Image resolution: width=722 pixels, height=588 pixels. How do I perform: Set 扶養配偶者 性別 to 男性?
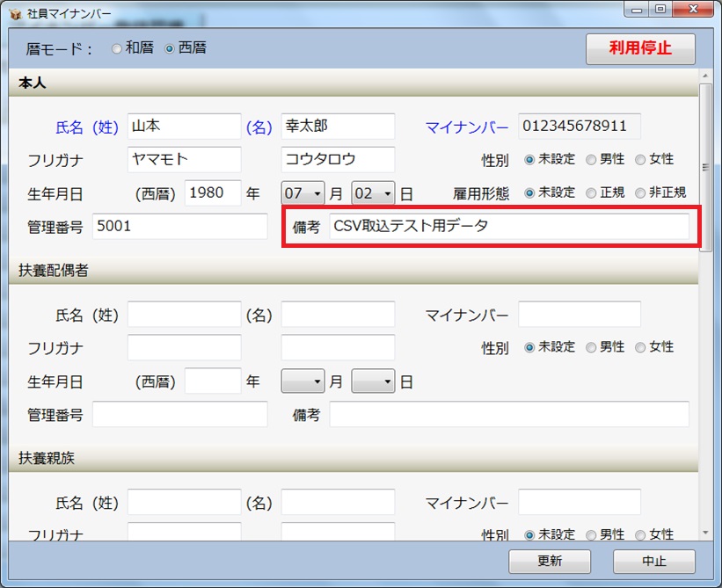pos(591,347)
